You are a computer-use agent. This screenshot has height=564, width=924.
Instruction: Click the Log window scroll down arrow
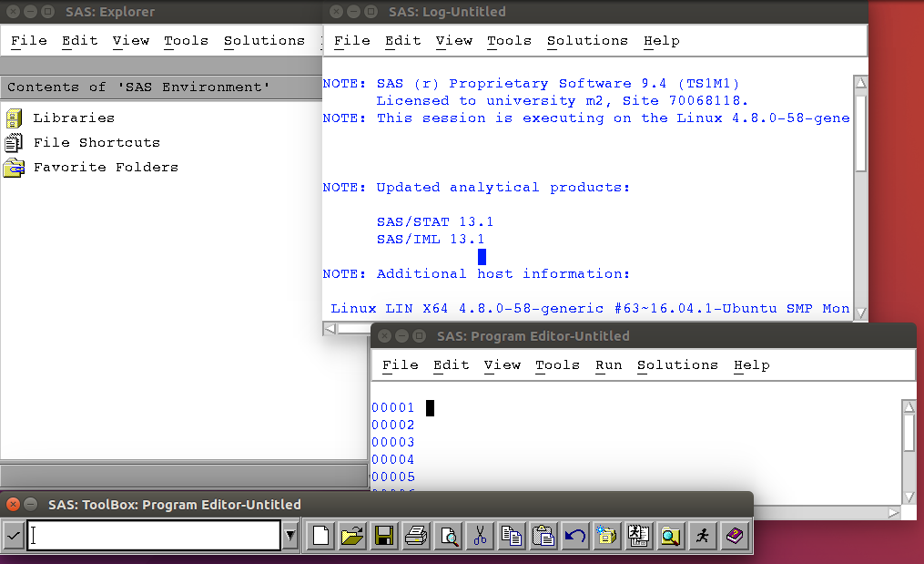click(x=861, y=313)
